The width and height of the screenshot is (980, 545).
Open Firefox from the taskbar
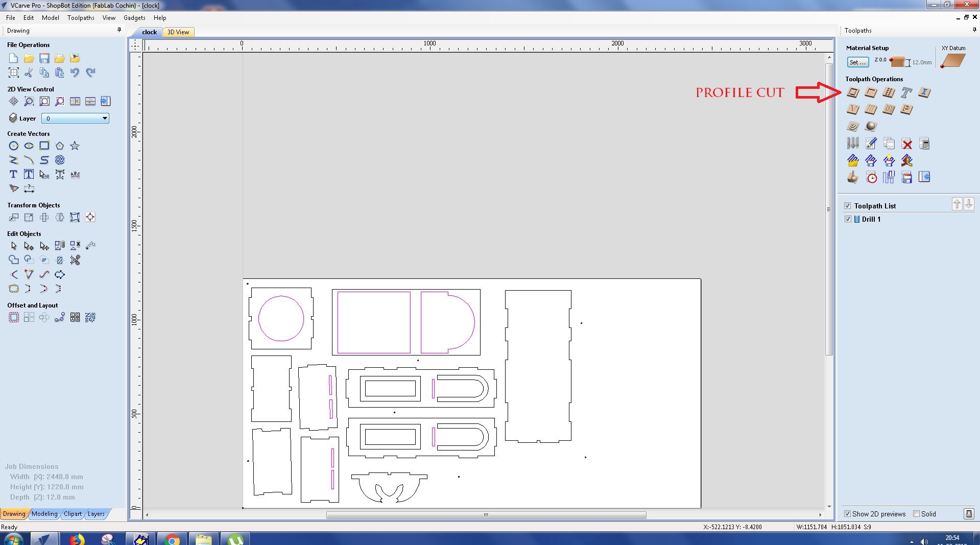click(x=77, y=539)
